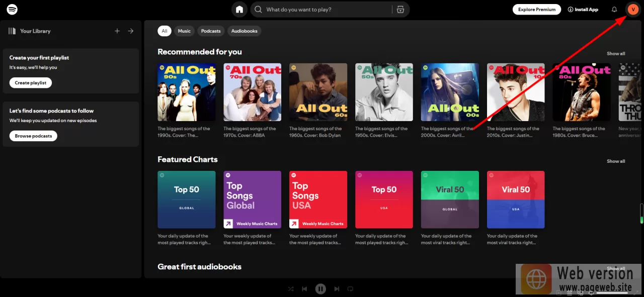
Task: Click 'The biggest songs of the 1970s' description
Action: tap(250, 132)
